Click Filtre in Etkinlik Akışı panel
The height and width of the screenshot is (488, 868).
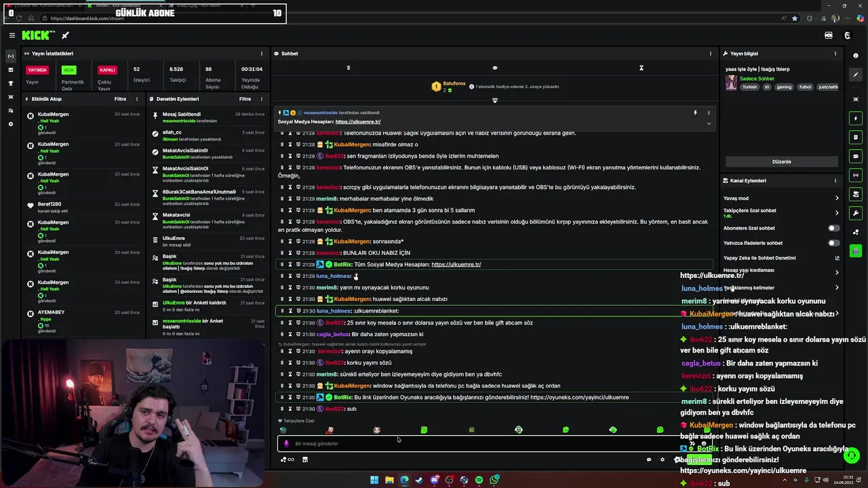120,99
